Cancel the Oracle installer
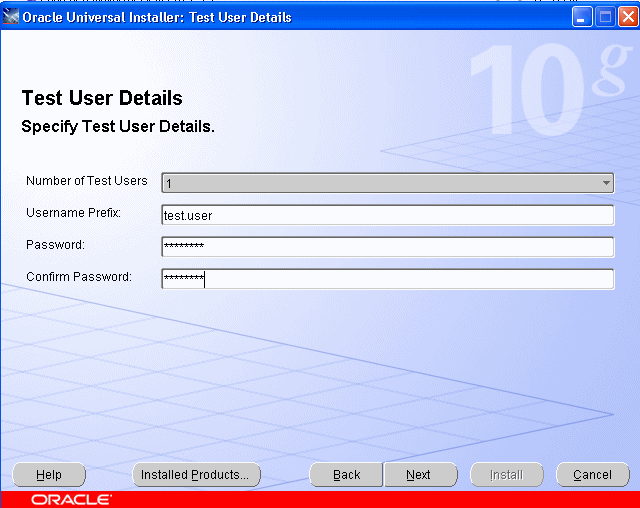 click(x=593, y=475)
